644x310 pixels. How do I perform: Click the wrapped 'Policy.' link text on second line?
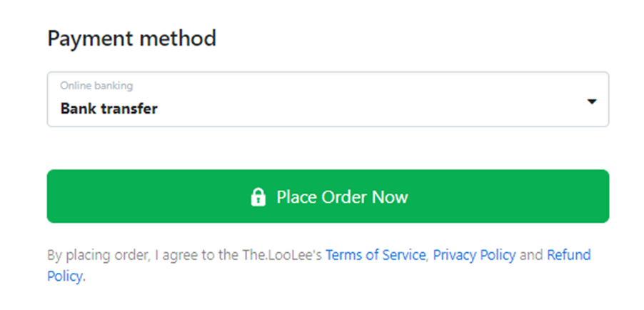point(66,276)
